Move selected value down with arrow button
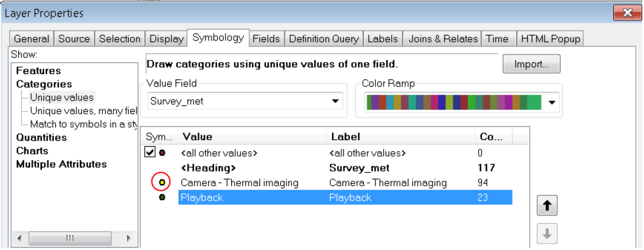644x250 pixels. coord(547,234)
